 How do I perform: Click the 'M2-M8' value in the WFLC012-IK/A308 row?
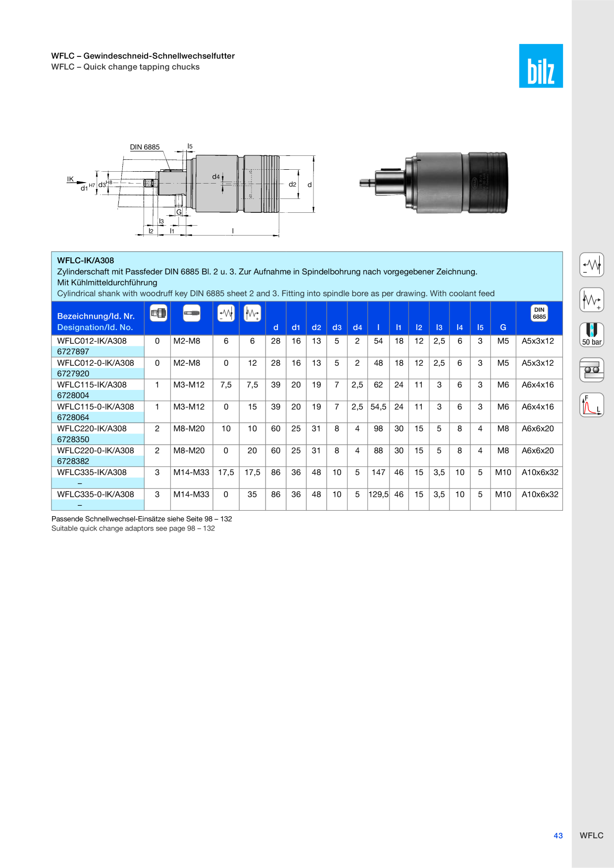(187, 341)
